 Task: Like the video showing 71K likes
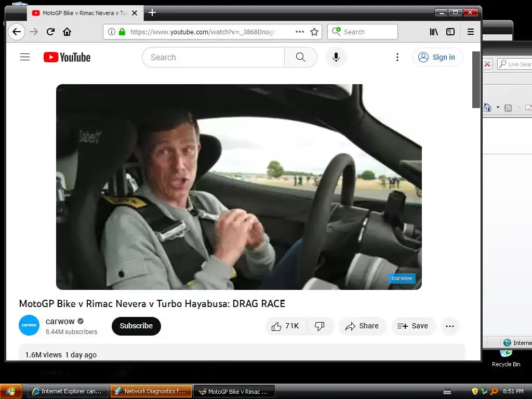point(286,326)
